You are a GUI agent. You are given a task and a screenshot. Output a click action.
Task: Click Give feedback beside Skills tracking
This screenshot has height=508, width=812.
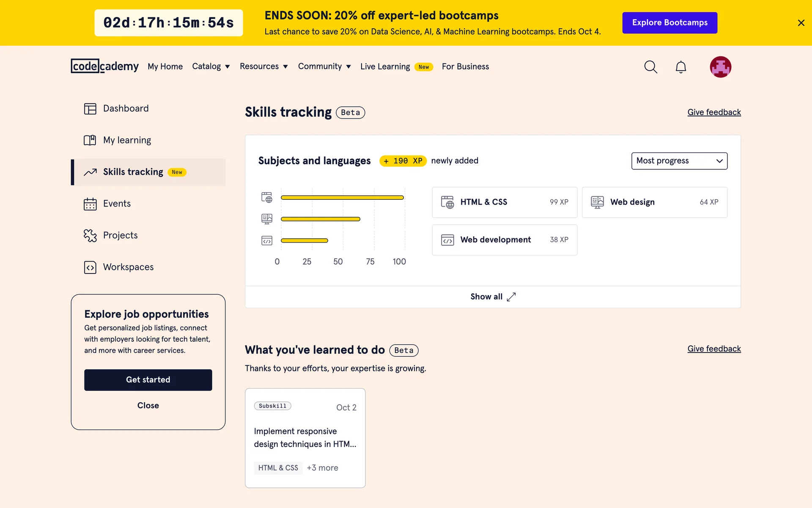point(714,112)
